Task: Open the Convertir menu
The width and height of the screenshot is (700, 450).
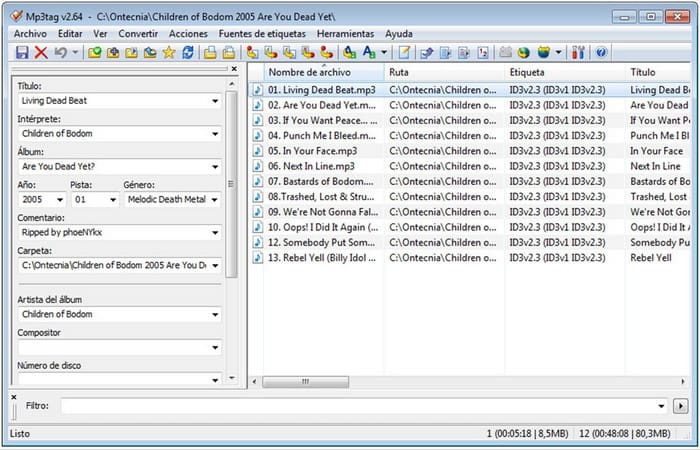Action: pyautogui.click(x=138, y=34)
